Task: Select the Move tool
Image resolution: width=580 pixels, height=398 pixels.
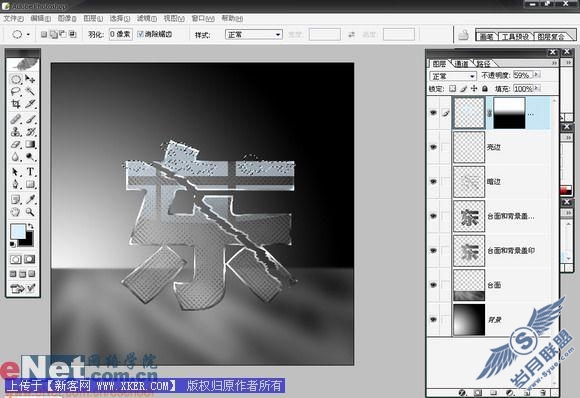Action: [30, 79]
